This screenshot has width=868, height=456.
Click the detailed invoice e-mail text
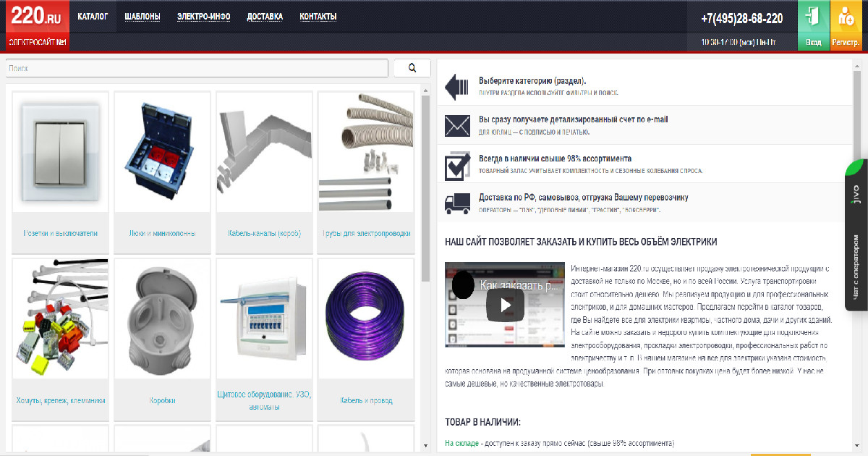tap(573, 119)
